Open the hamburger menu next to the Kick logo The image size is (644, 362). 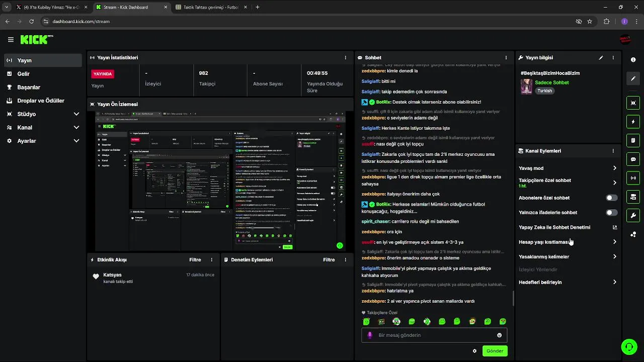11,40
